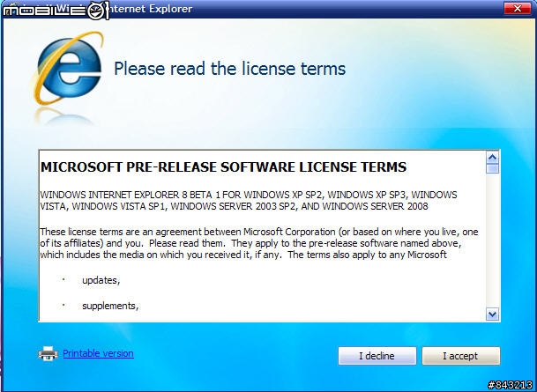The width and height of the screenshot is (537, 392).
Task: Click the I decline button
Action: (377, 356)
